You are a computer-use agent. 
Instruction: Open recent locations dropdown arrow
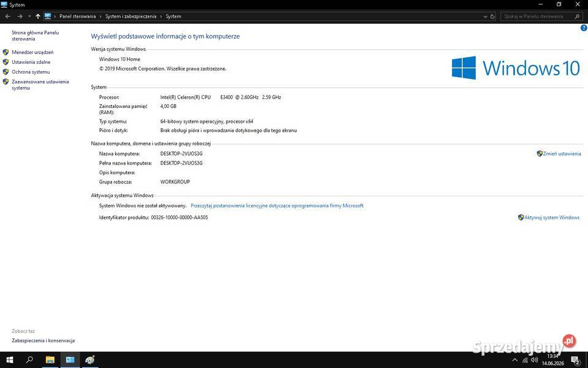pos(29,17)
